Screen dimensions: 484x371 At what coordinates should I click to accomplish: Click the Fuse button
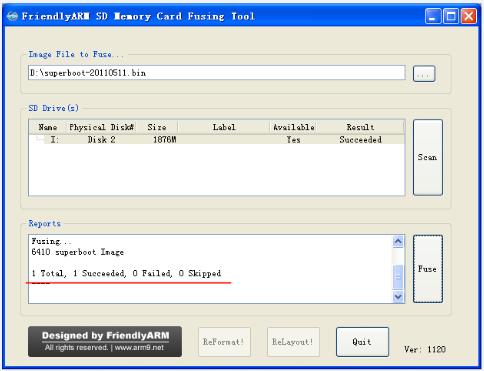428,269
